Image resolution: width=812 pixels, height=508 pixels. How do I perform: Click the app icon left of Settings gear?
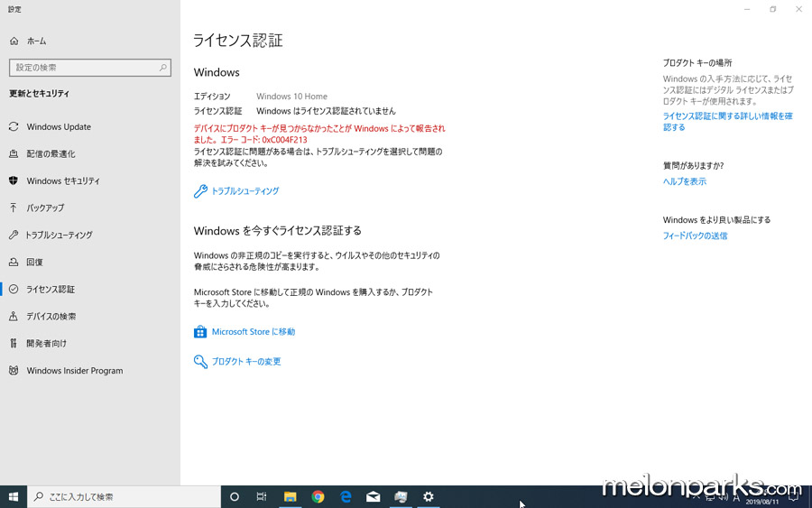tap(401, 497)
